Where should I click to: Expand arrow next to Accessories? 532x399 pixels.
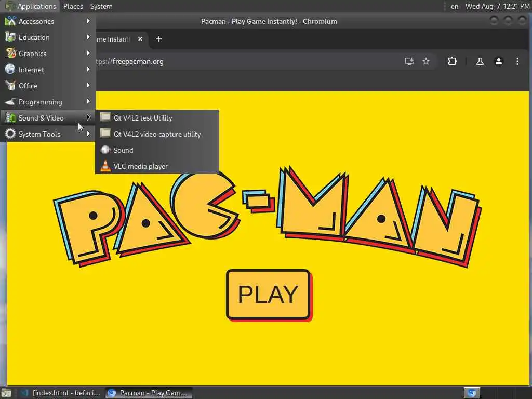88,21
